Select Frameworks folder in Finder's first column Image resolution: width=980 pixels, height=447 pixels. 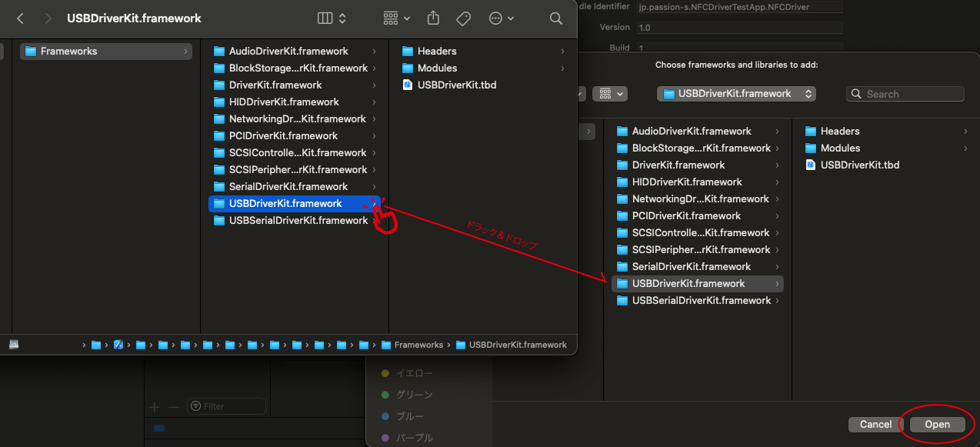point(68,52)
